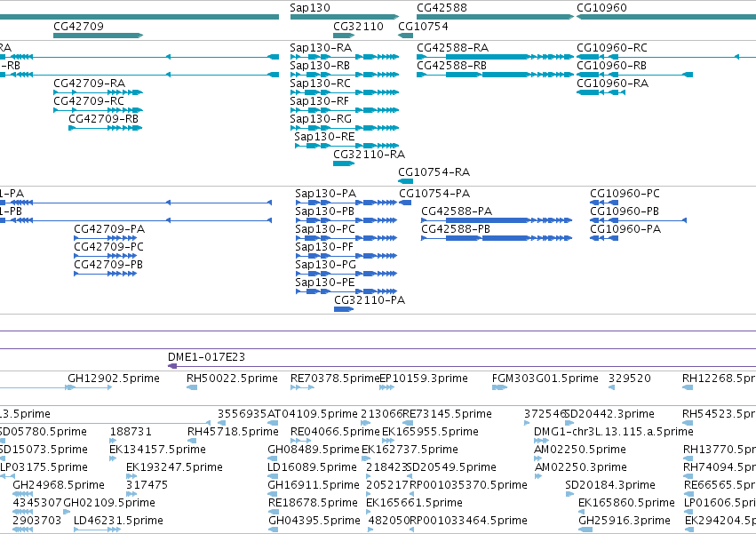Select transcript CG10960-RB

(612, 66)
